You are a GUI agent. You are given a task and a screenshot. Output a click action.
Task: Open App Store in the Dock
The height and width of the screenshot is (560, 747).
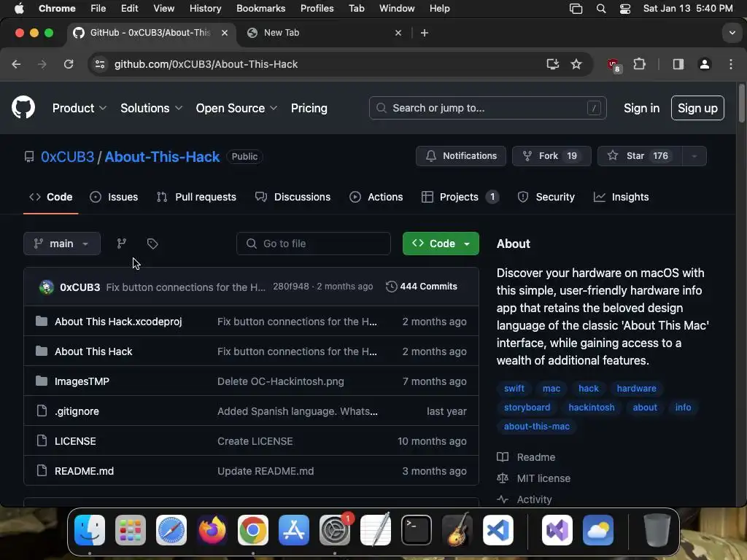click(294, 530)
